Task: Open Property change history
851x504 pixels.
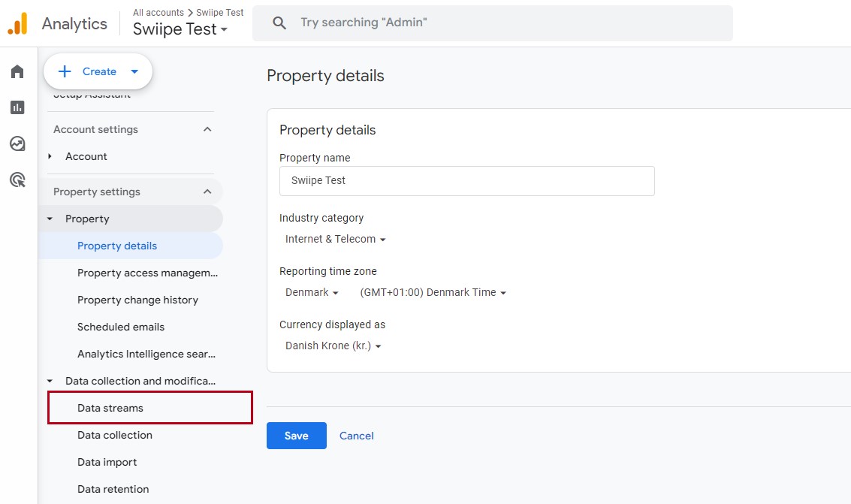Action: tap(137, 300)
